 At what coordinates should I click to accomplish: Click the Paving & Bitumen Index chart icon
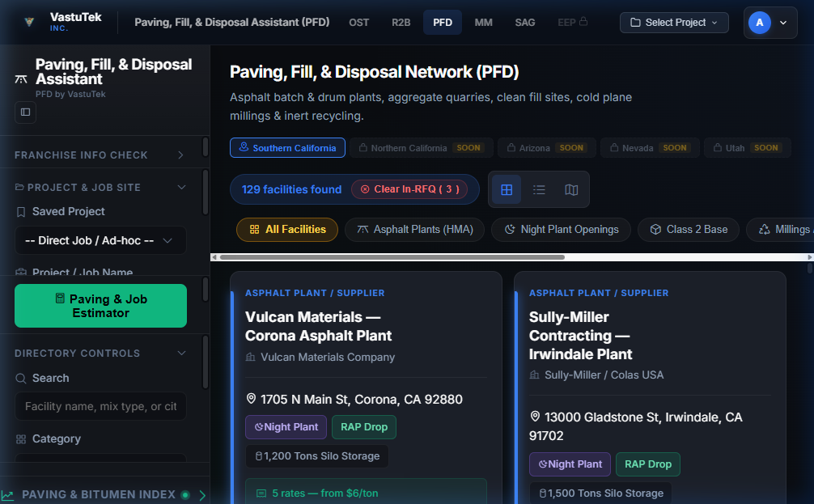coord(8,494)
